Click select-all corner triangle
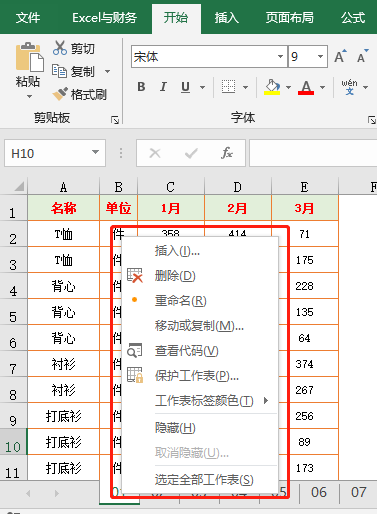377x514 pixels. 20,186
